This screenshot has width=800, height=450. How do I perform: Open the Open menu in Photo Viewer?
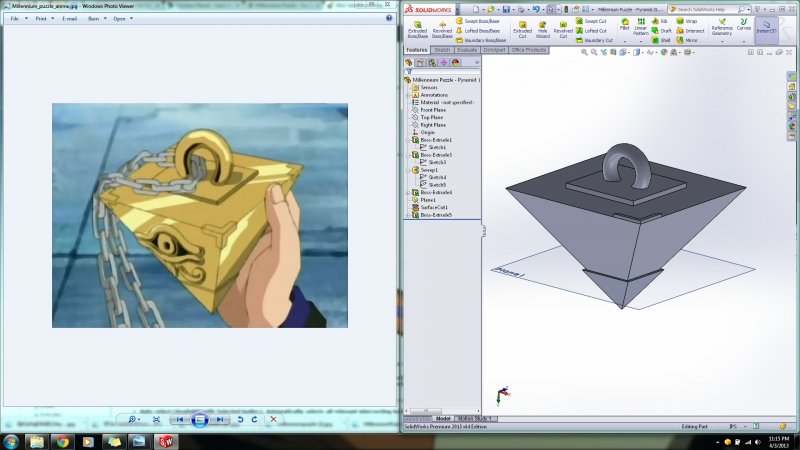[123, 18]
